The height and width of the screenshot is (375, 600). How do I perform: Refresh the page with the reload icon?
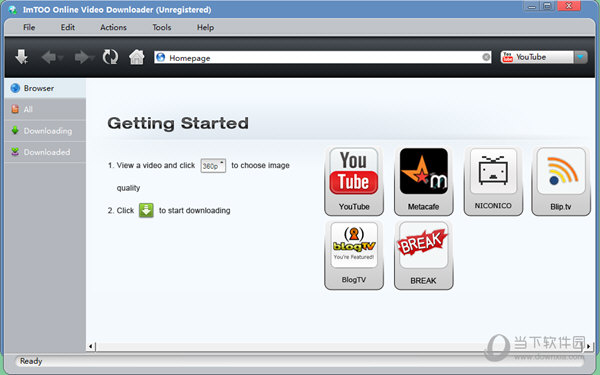pos(110,57)
